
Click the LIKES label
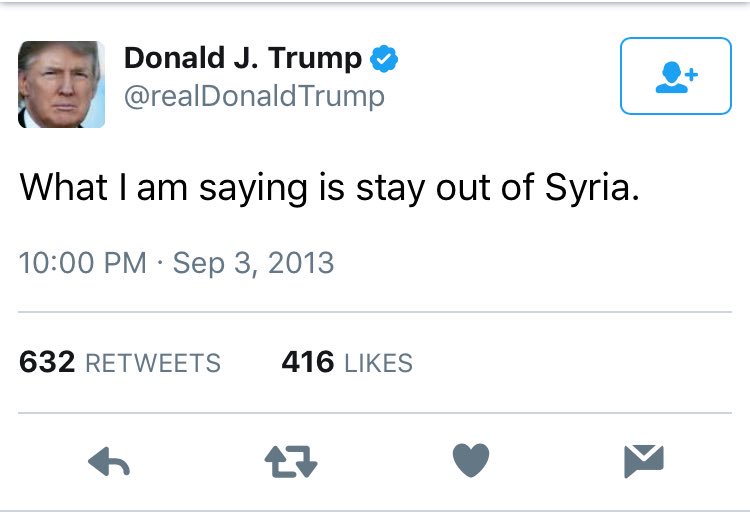[x=378, y=363]
